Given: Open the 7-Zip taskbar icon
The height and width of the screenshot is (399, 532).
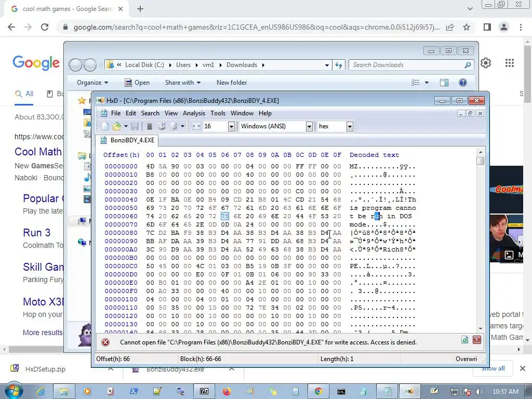Looking at the screenshot, I should tap(204, 392).
